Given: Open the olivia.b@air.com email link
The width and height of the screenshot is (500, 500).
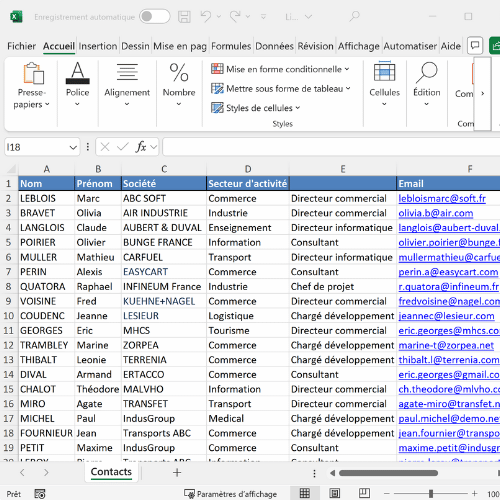Looking at the screenshot, I should [436, 213].
